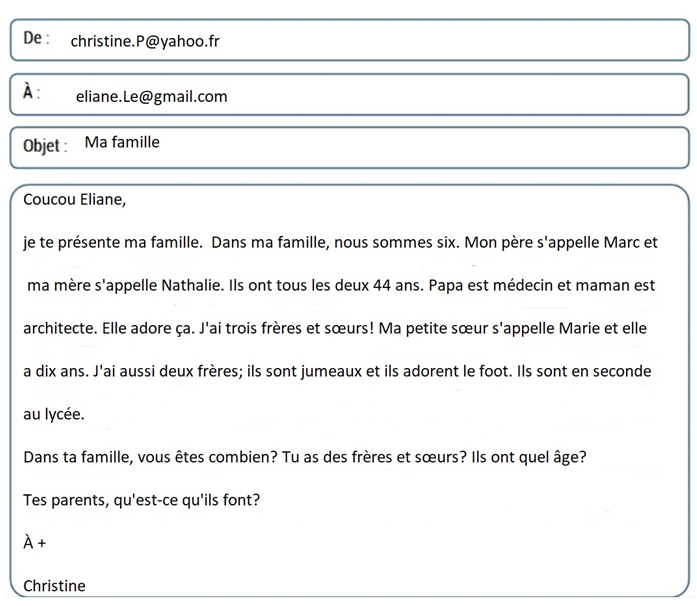Viewport: 697px width, 611px height.
Task: Click the question Tes parents, qu'est-ce qu'ils font?
Action: pyautogui.click(x=141, y=500)
